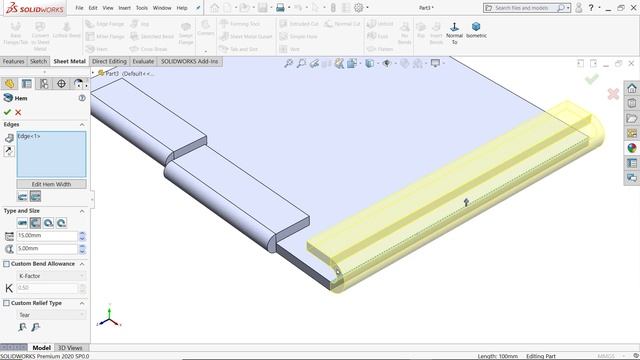The image size is (640, 360).
Task: Open the ConfigurationManager panel icon
Action: pyautogui.click(x=44, y=84)
